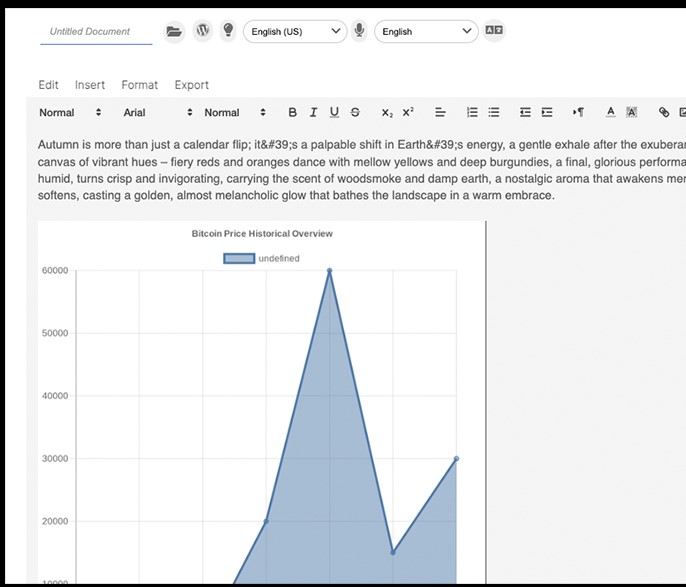Click the chart peak point at 60000
The width and height of the screenshot is (686, 587).
329,271
